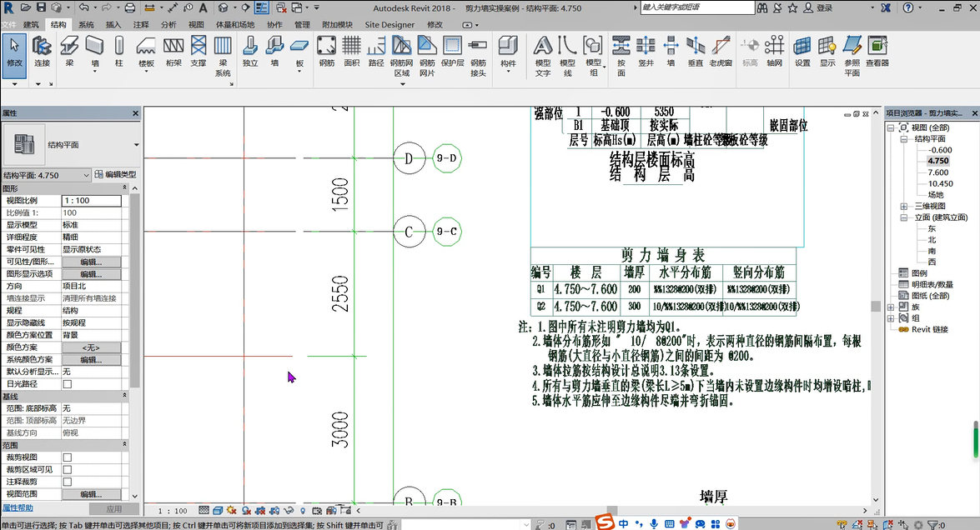Click the Print icon in quick access toolbar
The width and height of the screenshot is (980, 530).
129,7
